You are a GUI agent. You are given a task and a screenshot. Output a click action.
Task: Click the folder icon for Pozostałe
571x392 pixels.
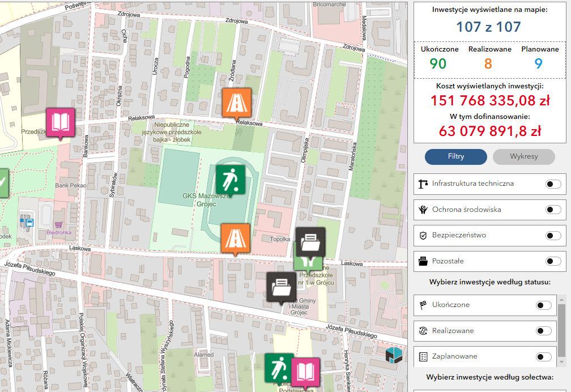[423, 261]
